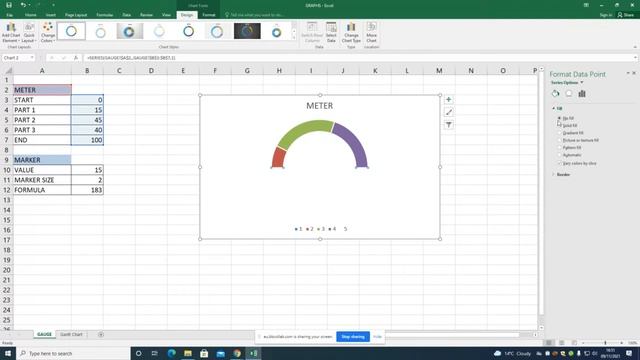Viewport: 640px width, 360px height.
Task: Select the No fill radio button
Action: tap(559, 118)
